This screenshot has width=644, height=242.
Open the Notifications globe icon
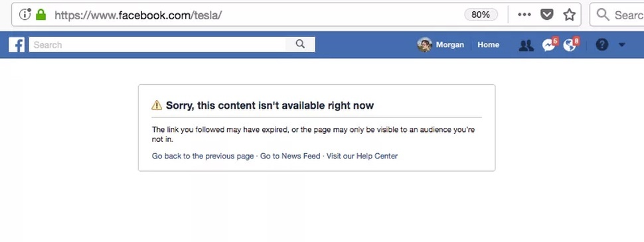click(570, 45)
